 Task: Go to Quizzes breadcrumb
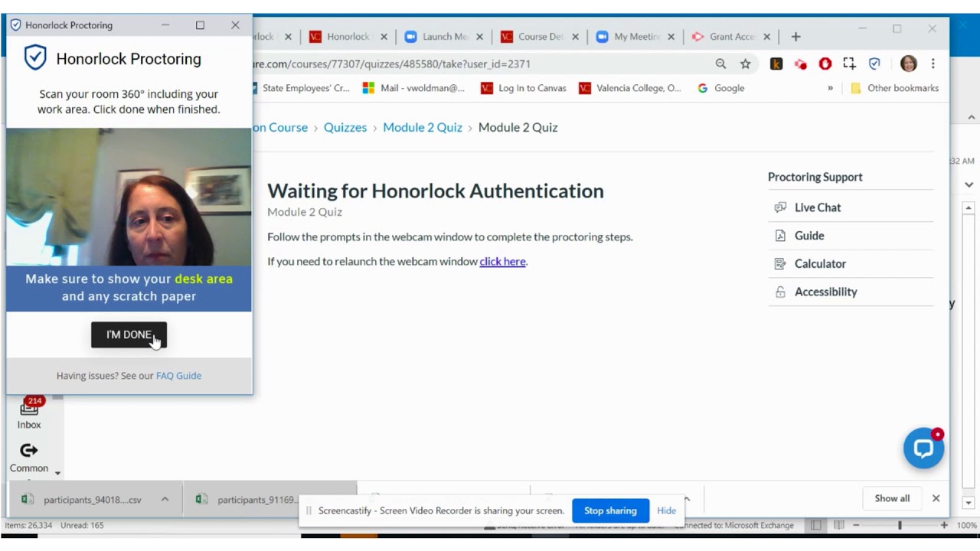point(345,127)
